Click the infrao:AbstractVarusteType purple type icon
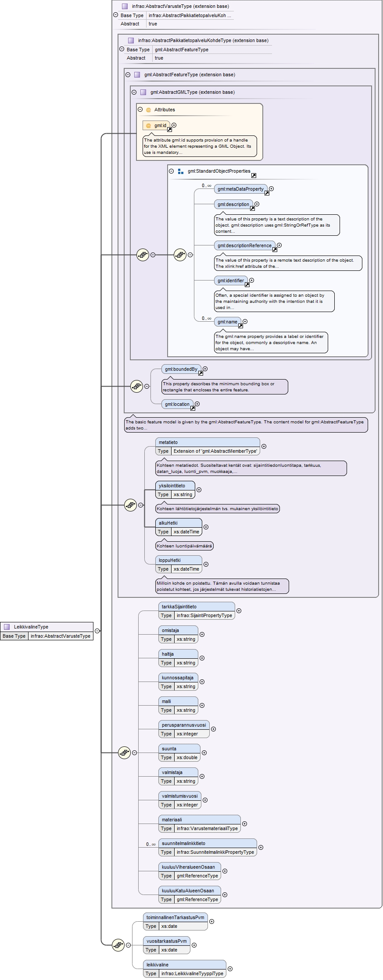This screenshot has height=980, width=383. click(125, 6)
